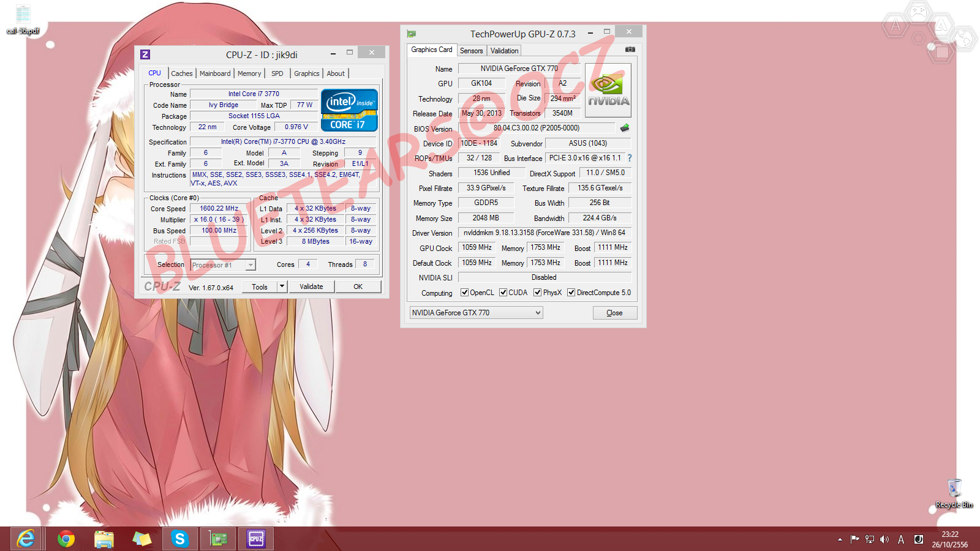Viewport: 980px width, 551px height.
Task: Toggle the DirectCompute 5.0 checkbox
Action: (x=571, y=293)
